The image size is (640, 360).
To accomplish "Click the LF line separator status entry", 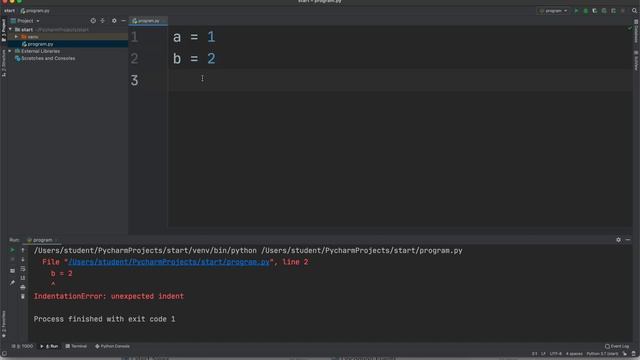I will (x=543, y=354).
